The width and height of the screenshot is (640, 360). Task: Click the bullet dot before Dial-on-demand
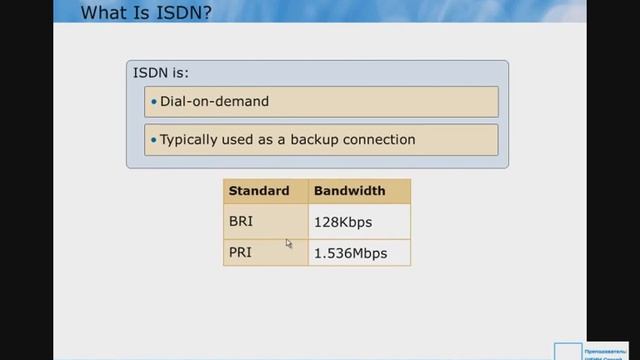[154, 102]
